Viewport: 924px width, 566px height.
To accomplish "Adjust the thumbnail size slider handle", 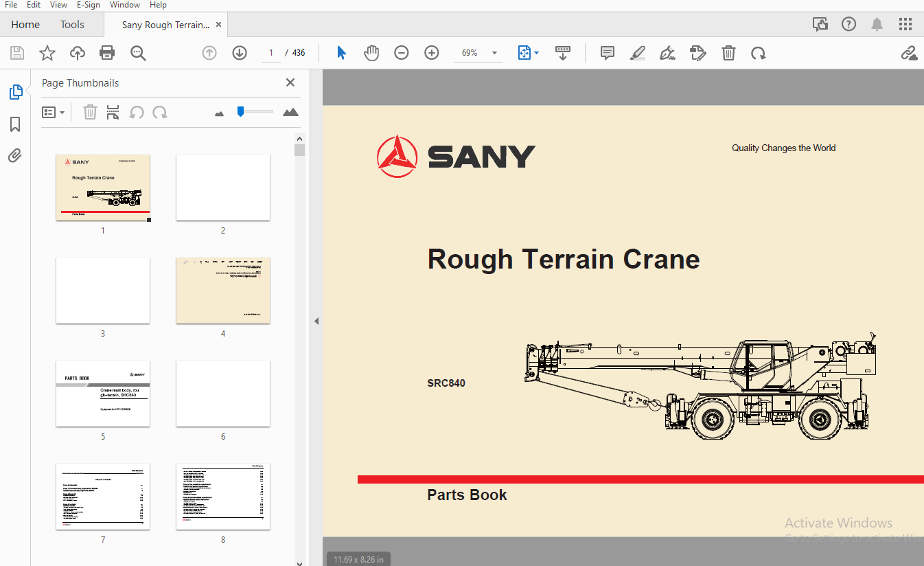I will tap(240, 111).
